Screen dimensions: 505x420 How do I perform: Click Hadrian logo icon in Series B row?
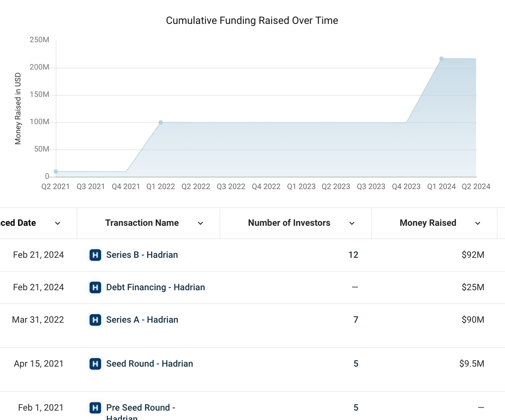tap(96, 255)
